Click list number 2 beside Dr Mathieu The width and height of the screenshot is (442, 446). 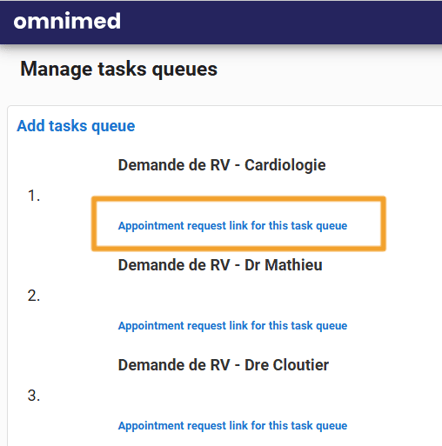click(x=34, y=296)
